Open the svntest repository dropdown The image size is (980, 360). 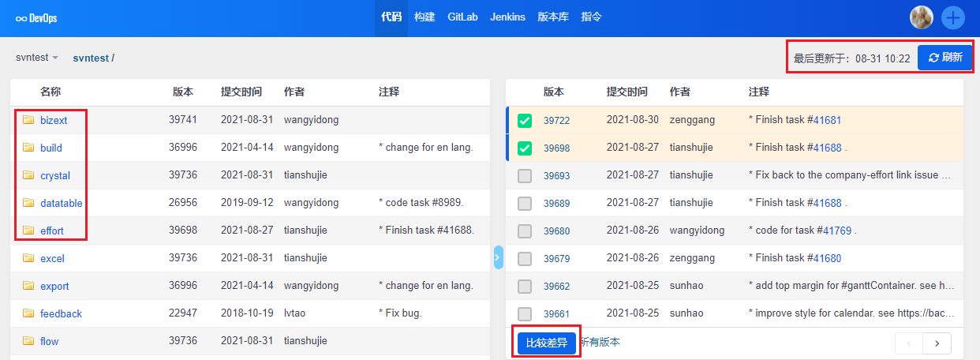click(37, 58)
